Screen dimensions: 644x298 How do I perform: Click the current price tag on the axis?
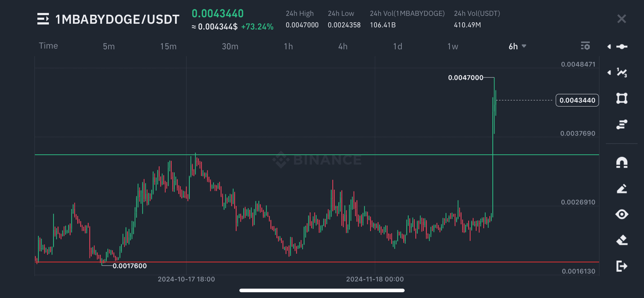click(577, 100)
